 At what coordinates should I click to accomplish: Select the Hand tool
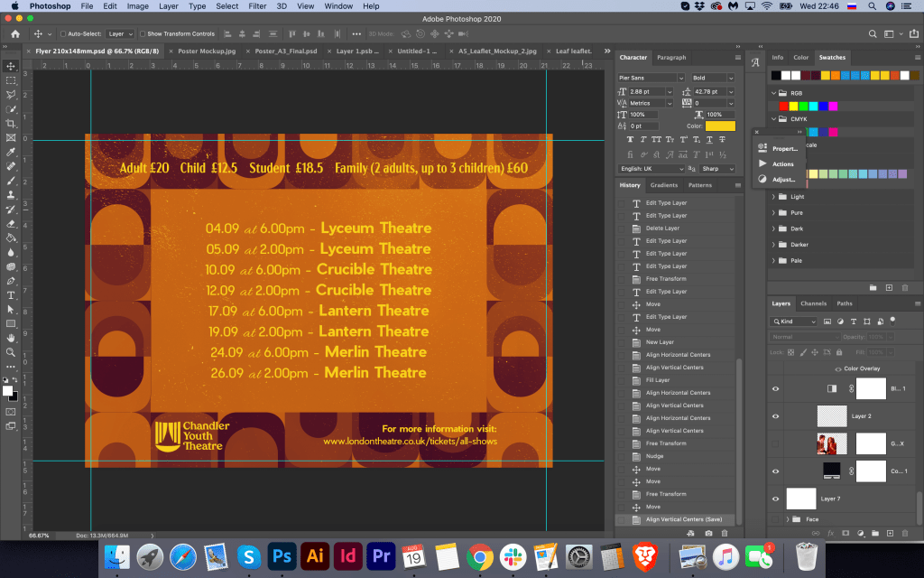pyautogui.click(x=11, y=338)
